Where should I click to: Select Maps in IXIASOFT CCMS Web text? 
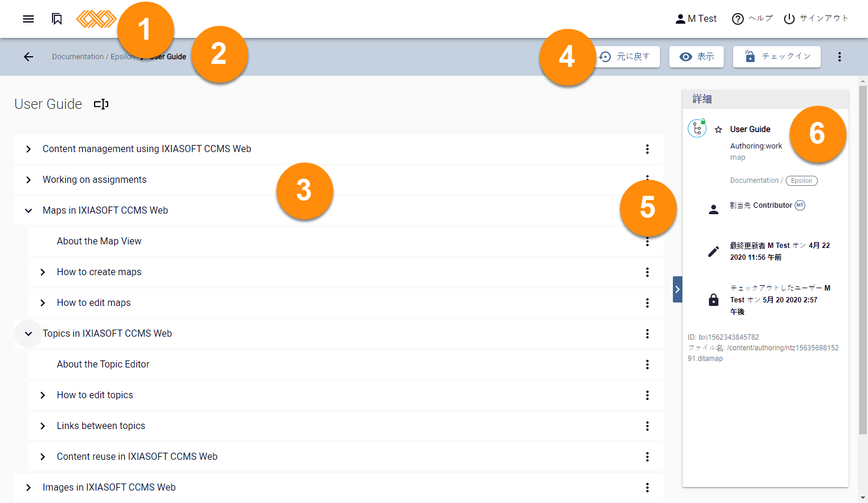[105, 211]
